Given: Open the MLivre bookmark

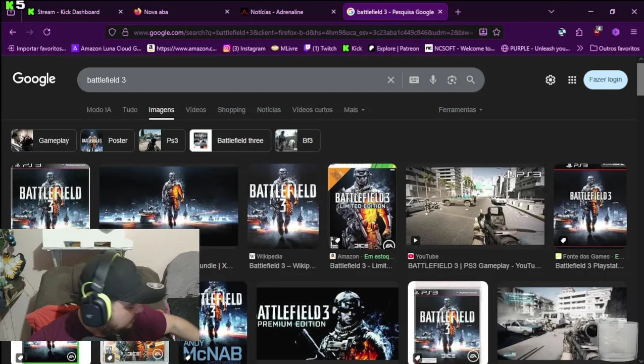Looking at the screenshot, I should 284,48.
